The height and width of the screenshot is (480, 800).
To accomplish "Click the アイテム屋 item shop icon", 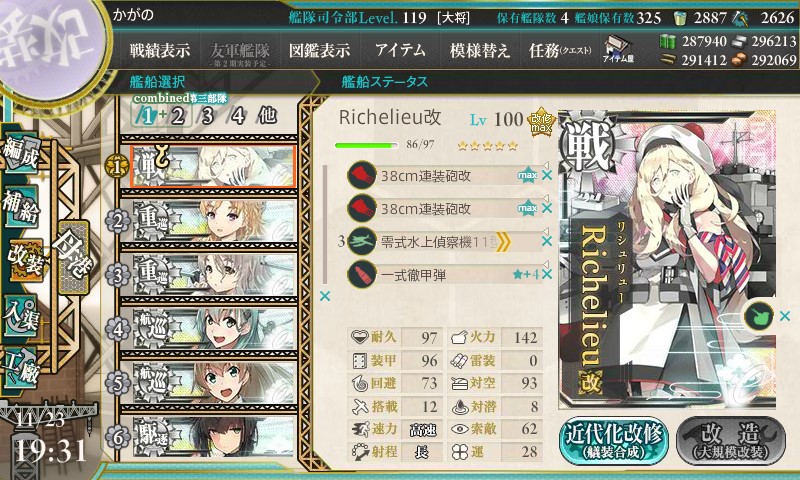I will 618,49.
